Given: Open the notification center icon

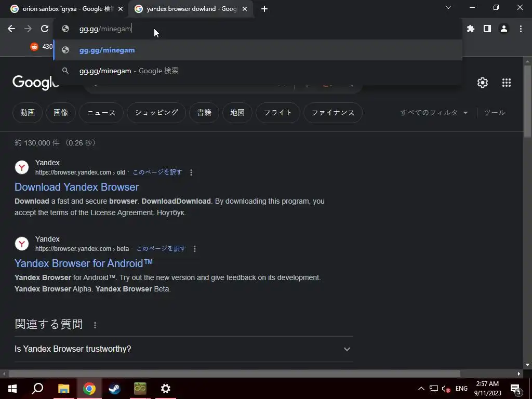Looking at the screenshot, I should [516, 389].
